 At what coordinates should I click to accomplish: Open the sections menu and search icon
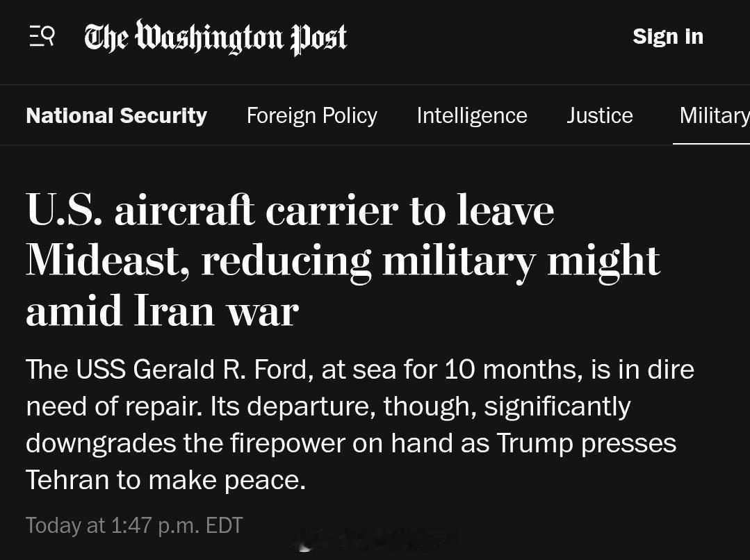pos(42,36)
